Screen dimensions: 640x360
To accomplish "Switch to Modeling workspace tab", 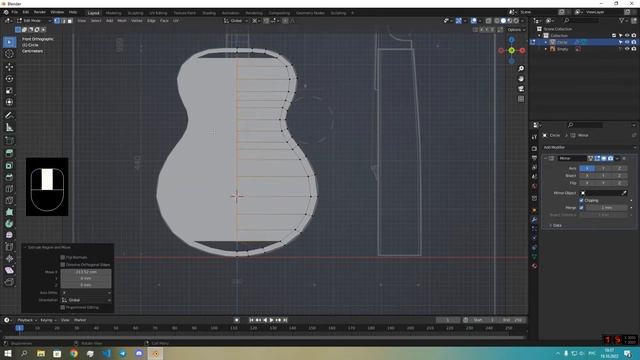I will click(x=113, y=13).
